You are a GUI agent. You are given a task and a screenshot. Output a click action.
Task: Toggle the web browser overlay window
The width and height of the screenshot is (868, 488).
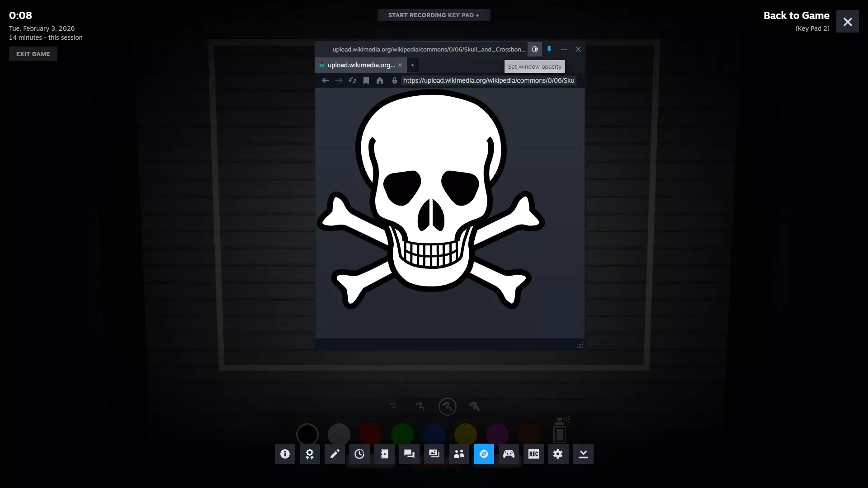pos(484,454)
